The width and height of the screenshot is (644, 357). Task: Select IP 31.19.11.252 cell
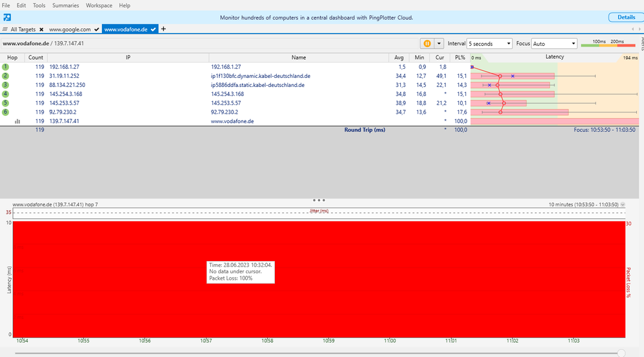[x=64, y=76]
